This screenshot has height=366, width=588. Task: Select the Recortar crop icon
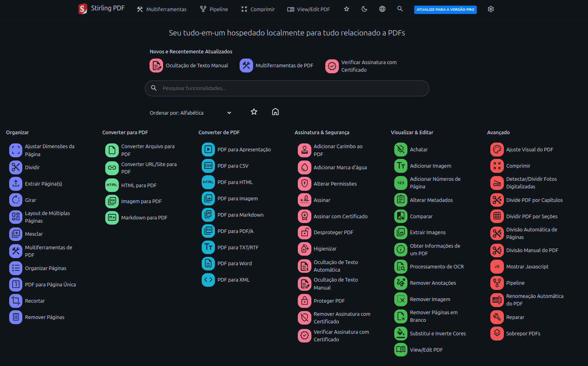click(16, 301)
